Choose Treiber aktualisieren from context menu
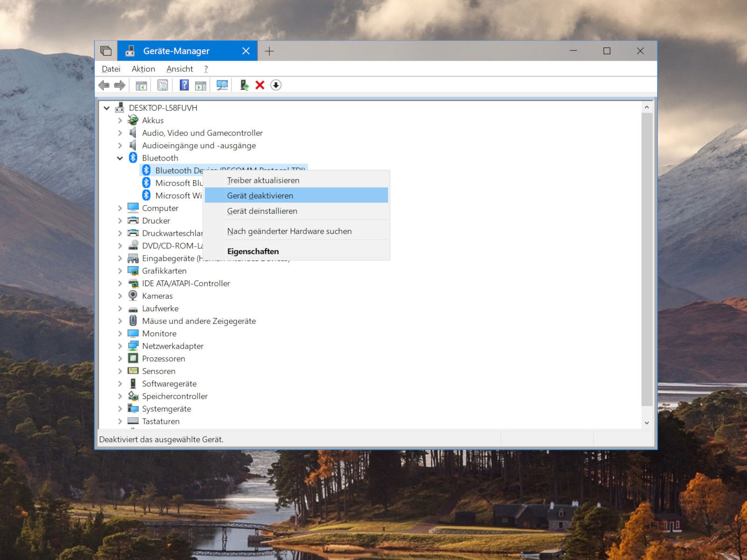Image resolution: width=747 pixels, height=560 pixels. pyautogui.click(x=296, y=180)
